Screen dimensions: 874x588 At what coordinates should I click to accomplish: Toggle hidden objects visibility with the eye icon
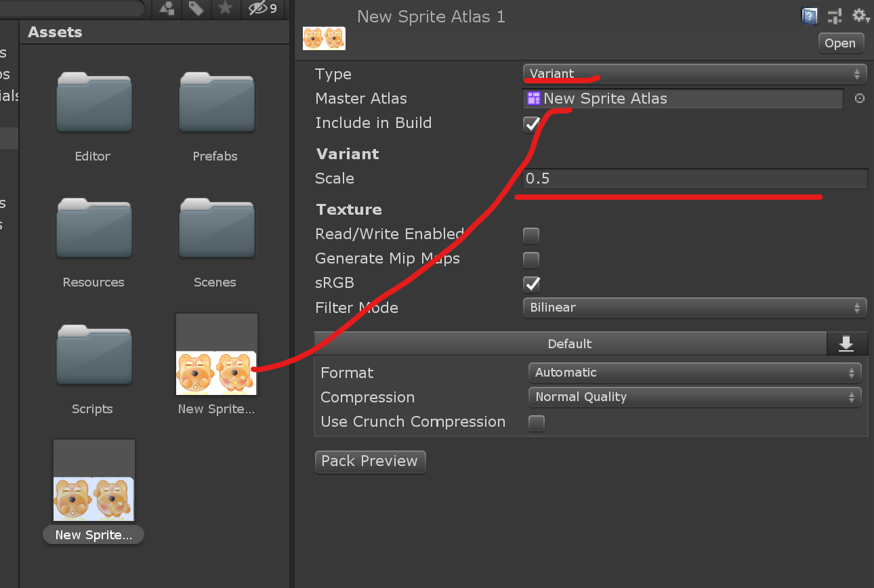[x=257, y=9]
